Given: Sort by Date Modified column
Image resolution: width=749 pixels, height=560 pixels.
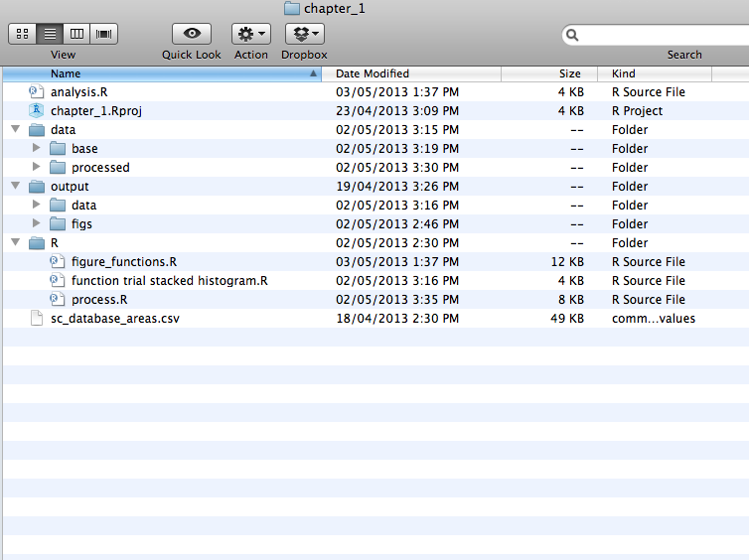Looking at the screenshot, I should pyautogui.click(x=411, y=74).
